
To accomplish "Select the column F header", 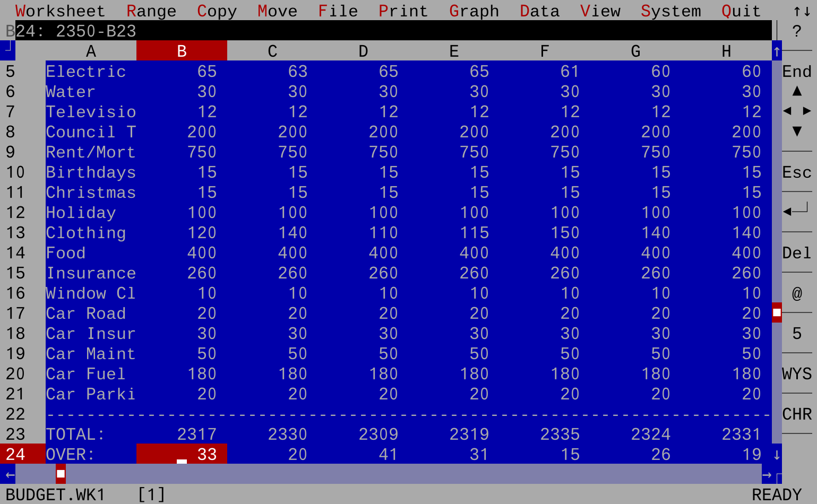I will point(545,51).
